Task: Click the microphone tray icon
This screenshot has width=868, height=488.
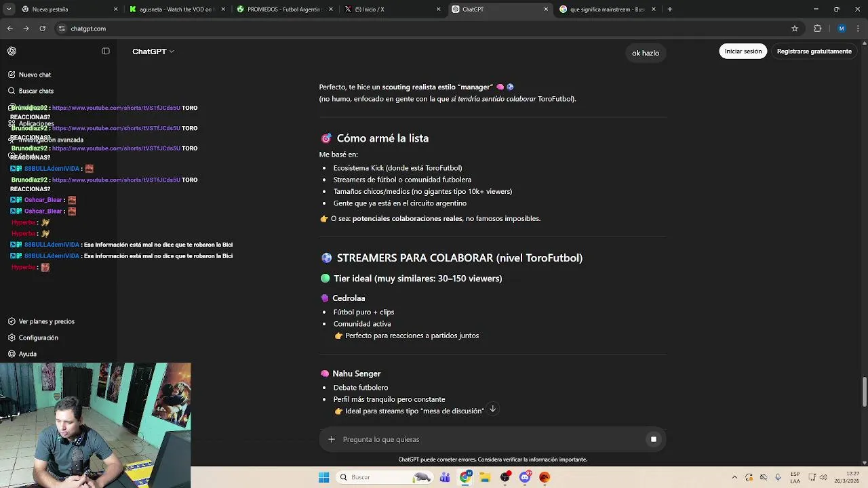Action: [778, 477]
